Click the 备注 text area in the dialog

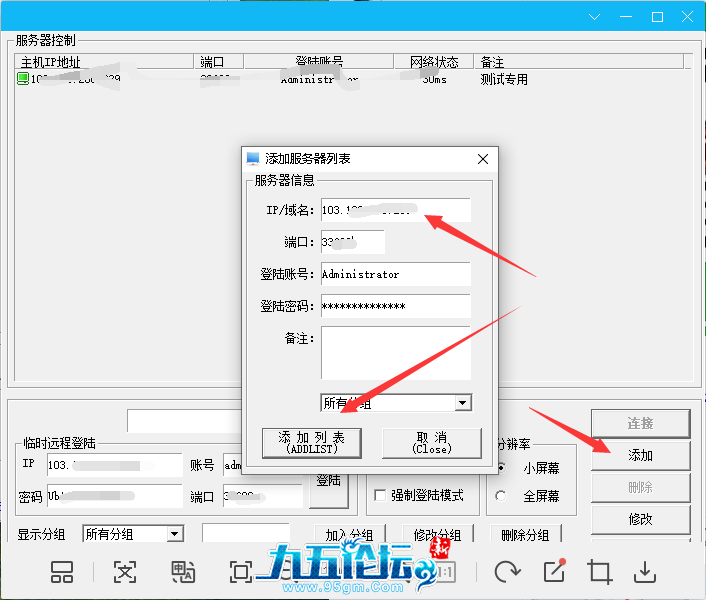395,353
